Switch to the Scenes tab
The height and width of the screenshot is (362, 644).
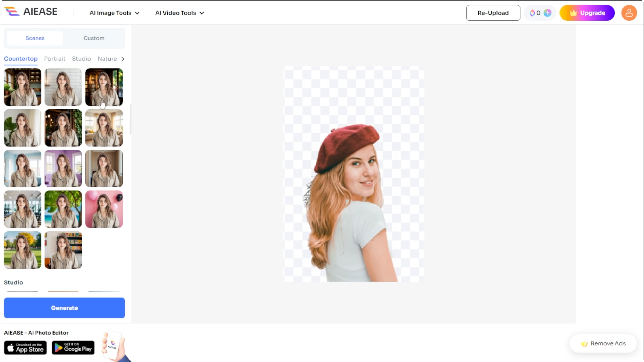pyautogui.click(x=35, y=38)
